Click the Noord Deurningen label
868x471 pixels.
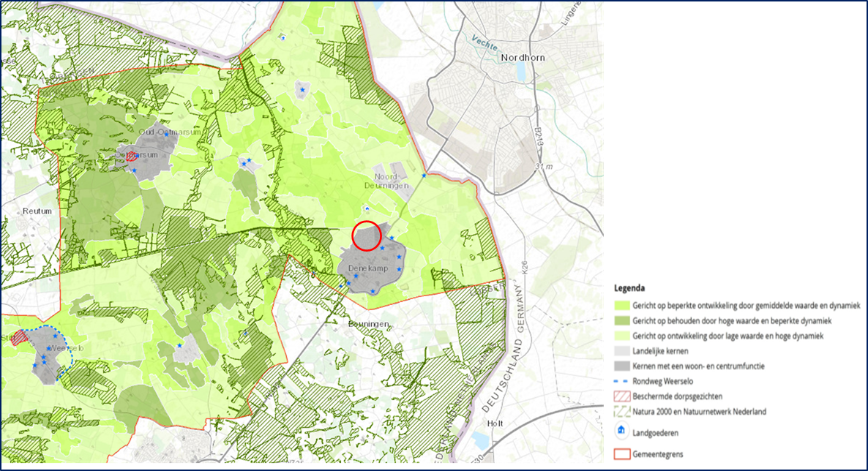[386, 181]
